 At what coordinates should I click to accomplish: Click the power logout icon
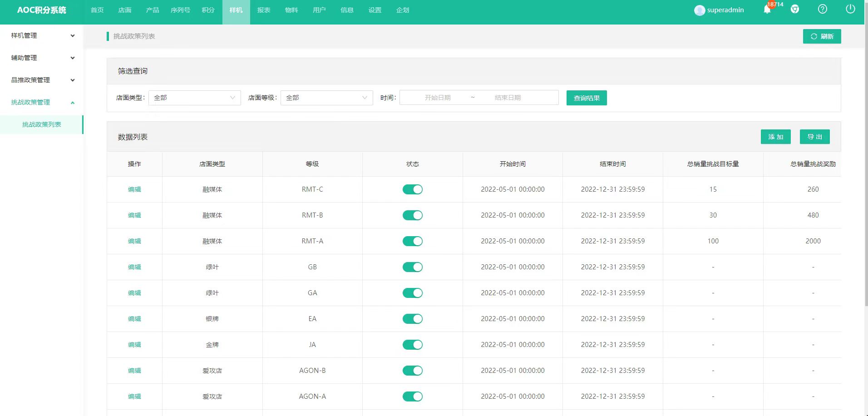coord(850,9)
